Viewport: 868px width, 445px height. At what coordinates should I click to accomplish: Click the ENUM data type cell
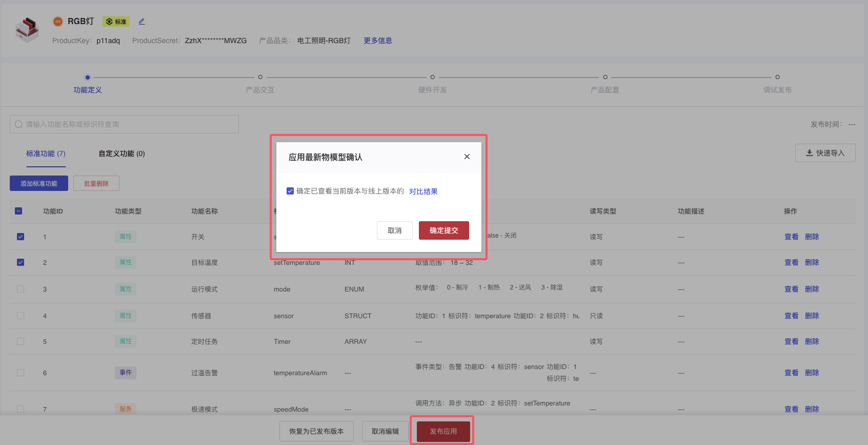[x=354, y=289]
